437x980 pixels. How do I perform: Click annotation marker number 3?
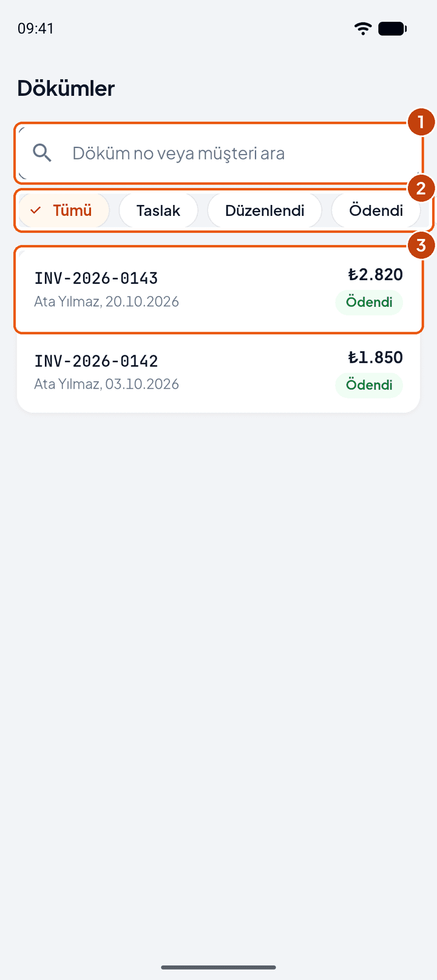pos(421,246)
